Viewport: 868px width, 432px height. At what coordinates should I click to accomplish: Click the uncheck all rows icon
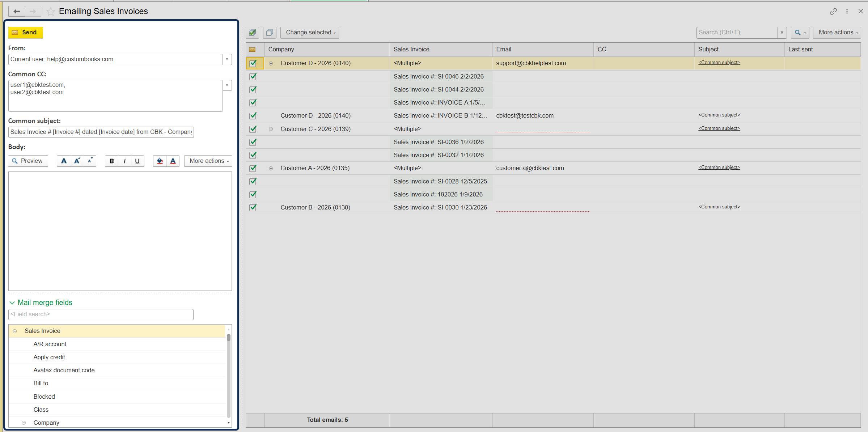point(270,33)
